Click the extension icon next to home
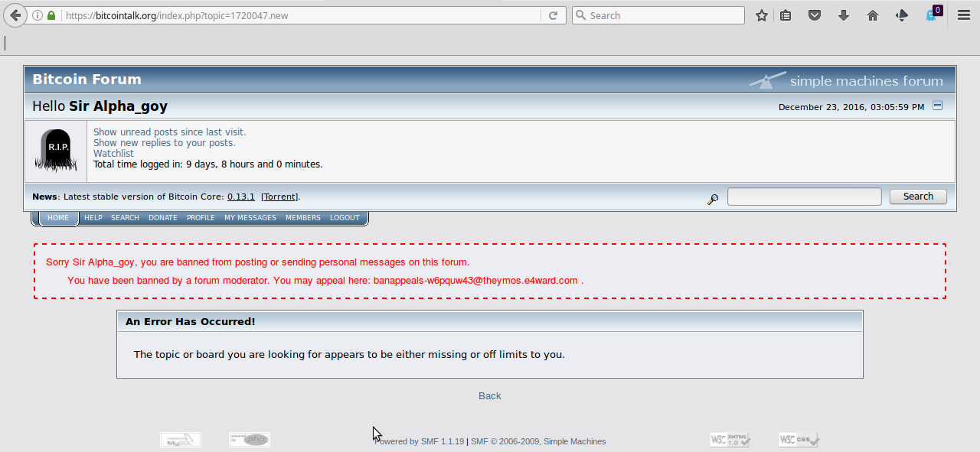The height and width of the screenshot is (452, 980). pyautogui.click(x=902, y=15)
